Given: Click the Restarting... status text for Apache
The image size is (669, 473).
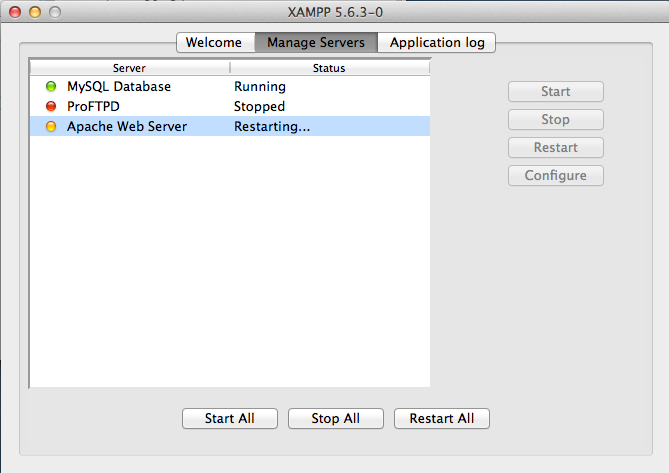Looking at the screenshot, I should pos(272,127).
